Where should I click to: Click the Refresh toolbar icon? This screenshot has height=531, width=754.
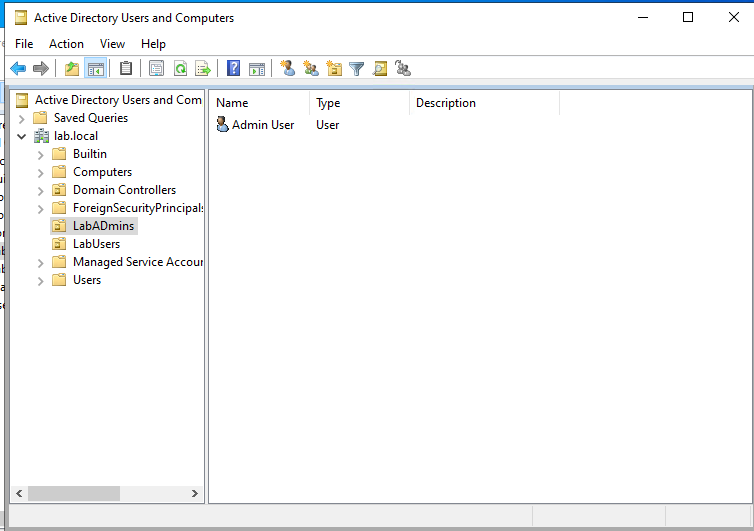(x=180, y=69)
